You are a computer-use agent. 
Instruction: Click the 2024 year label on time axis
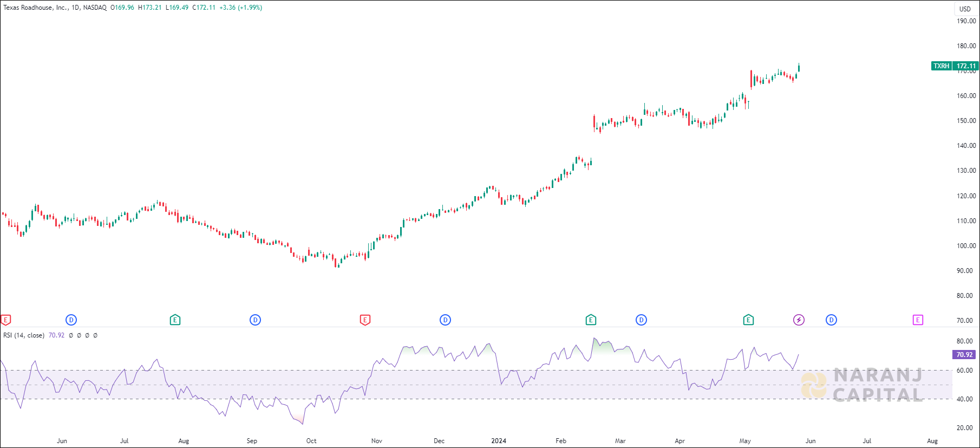click(499, 441)
